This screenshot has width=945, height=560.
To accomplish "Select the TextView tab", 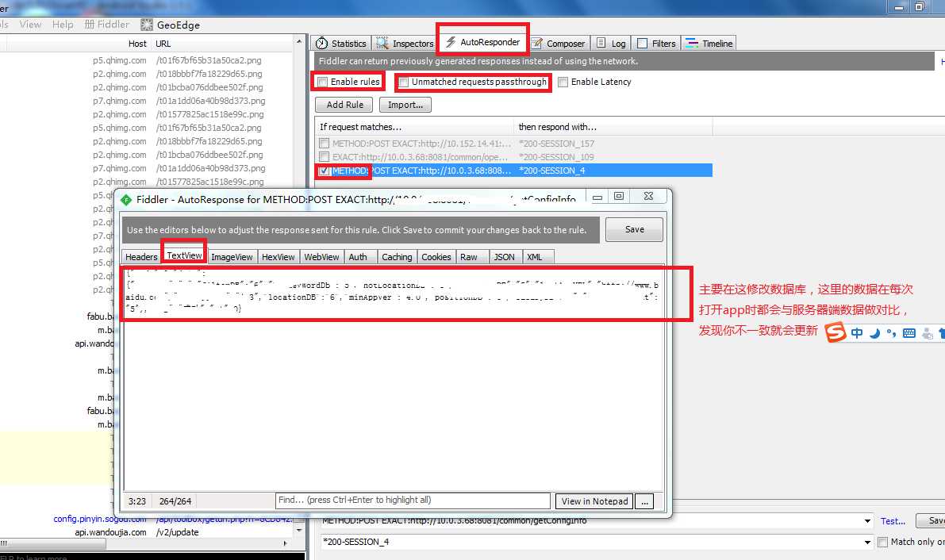I will (x=184, y=255).
